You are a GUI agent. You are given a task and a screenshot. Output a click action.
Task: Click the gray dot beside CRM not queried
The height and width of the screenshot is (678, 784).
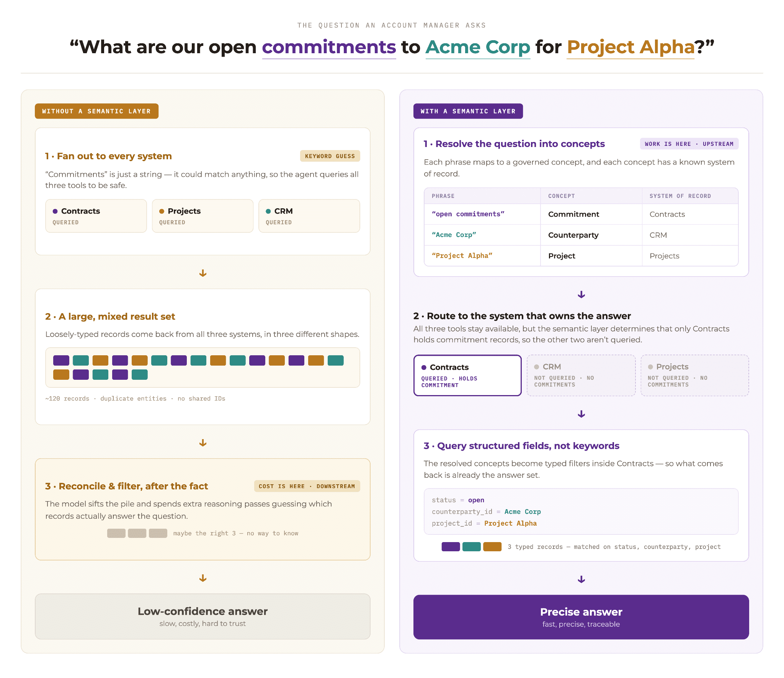pos(537,367)
